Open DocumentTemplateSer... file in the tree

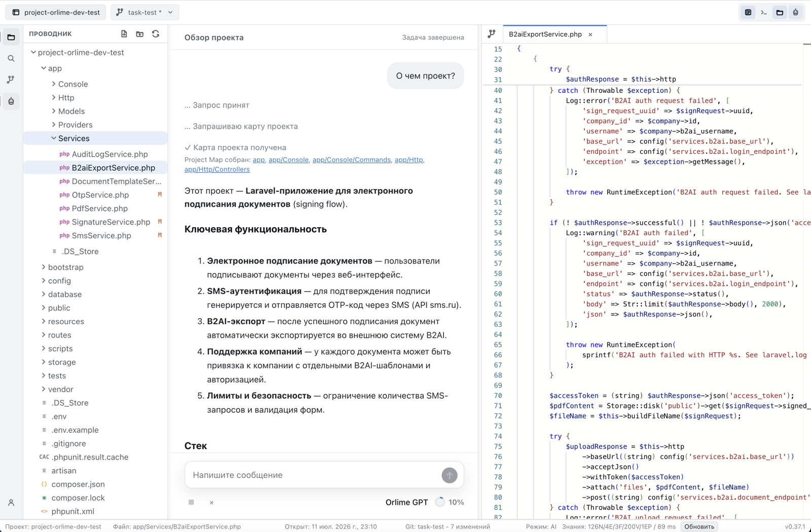point(96,181)
